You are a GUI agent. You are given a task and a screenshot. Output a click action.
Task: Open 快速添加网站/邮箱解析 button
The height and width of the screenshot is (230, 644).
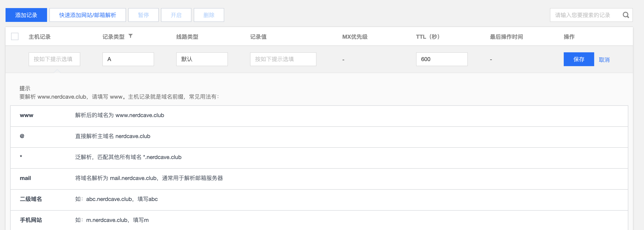tap(87, 15)
